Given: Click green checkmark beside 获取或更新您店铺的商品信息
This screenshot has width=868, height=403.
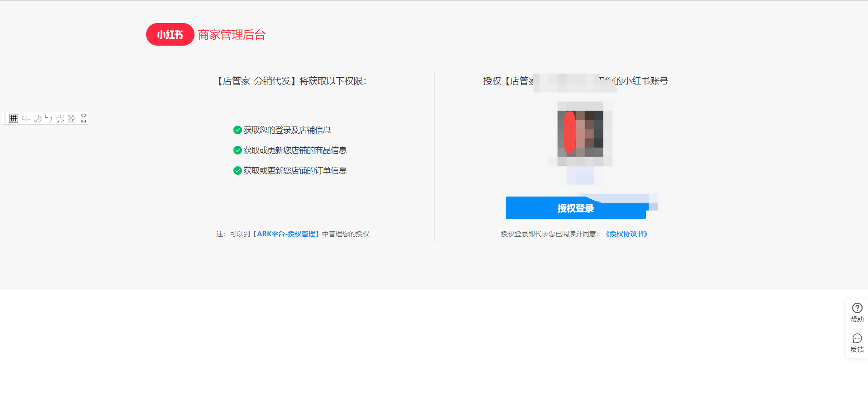Looking at the screenshot, I should (237, 150).
